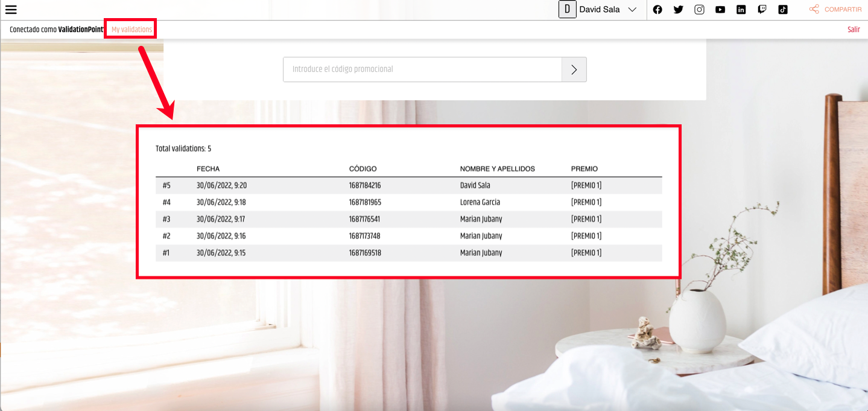The height and width of the screenshot is (411, 868).
Task: Click the FECHA column header
Action: click(208, 169)
